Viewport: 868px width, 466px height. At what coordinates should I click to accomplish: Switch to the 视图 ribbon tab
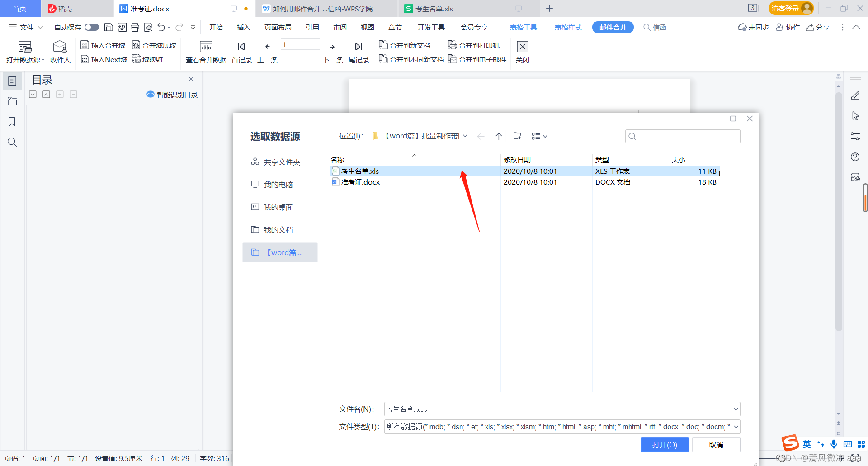[x=368, y=27]
